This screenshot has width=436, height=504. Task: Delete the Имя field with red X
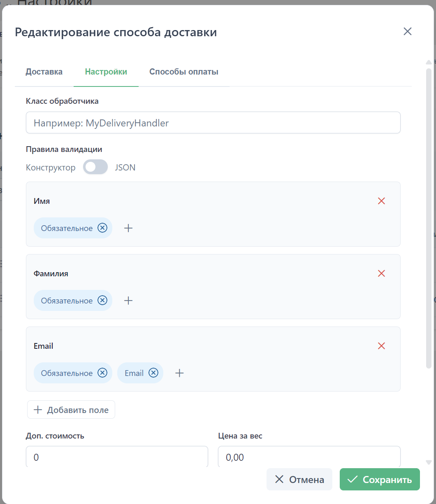(381, 201)
